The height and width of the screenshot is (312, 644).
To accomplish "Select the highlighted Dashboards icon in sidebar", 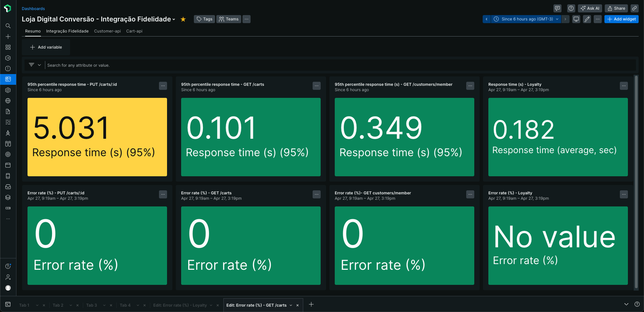I will click(x=8, y=79).
